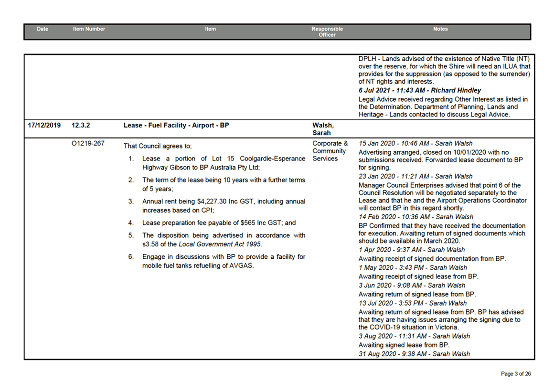Click the '3 Jun 2020 - 9:08 AM' note heading
Screen dimensions: 554x392
pos(412,286)
